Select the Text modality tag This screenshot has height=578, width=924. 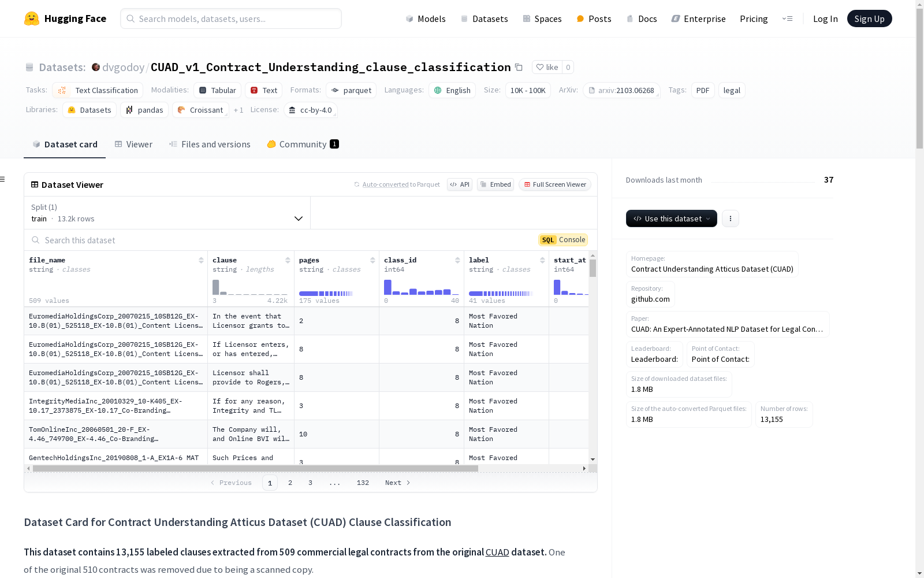point(263,90)
